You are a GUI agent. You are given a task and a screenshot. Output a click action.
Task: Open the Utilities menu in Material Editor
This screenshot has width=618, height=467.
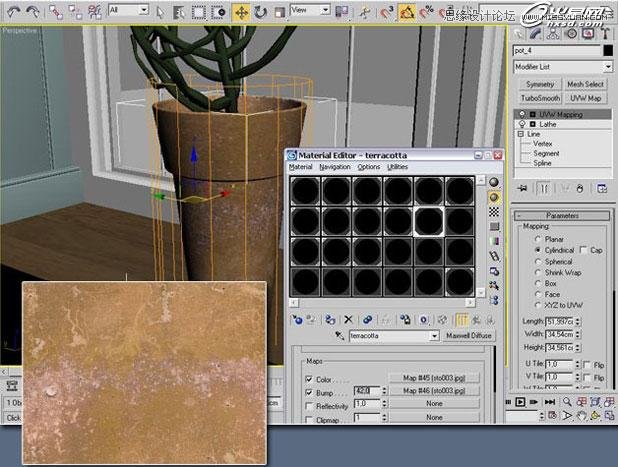[x=397, y=167]
